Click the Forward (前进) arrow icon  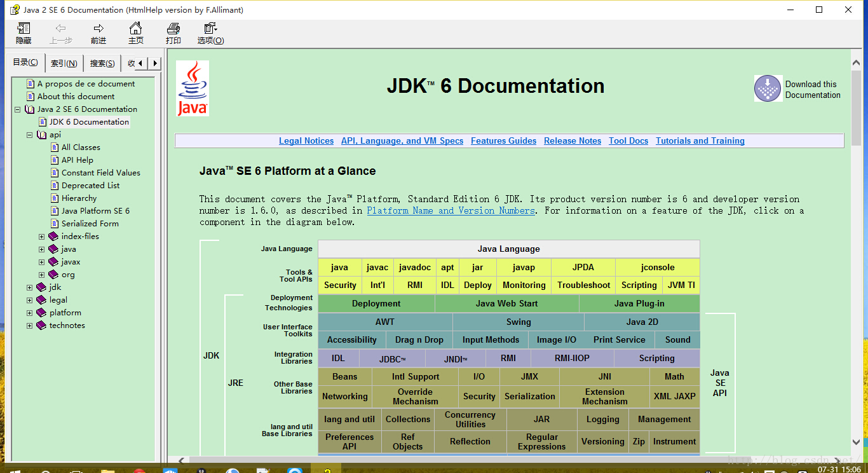pos(98,29)
